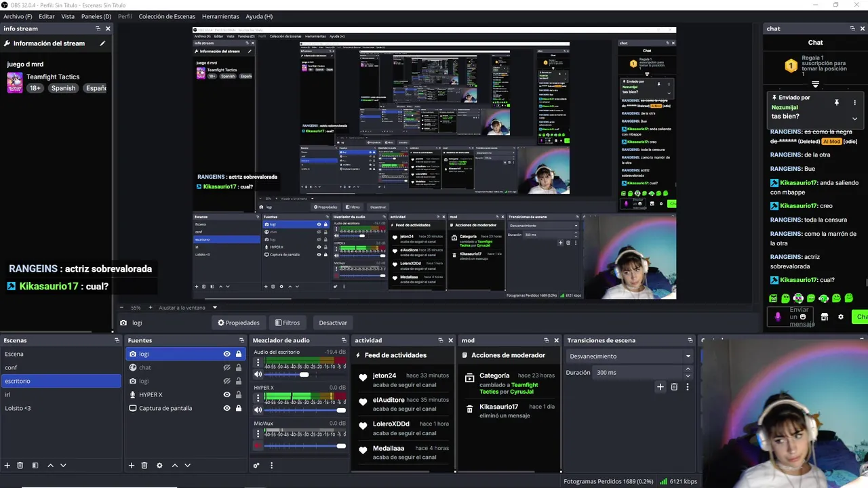Add a new scene in Escenas
This screenshot has height=488, width=868.
(7, 466)
